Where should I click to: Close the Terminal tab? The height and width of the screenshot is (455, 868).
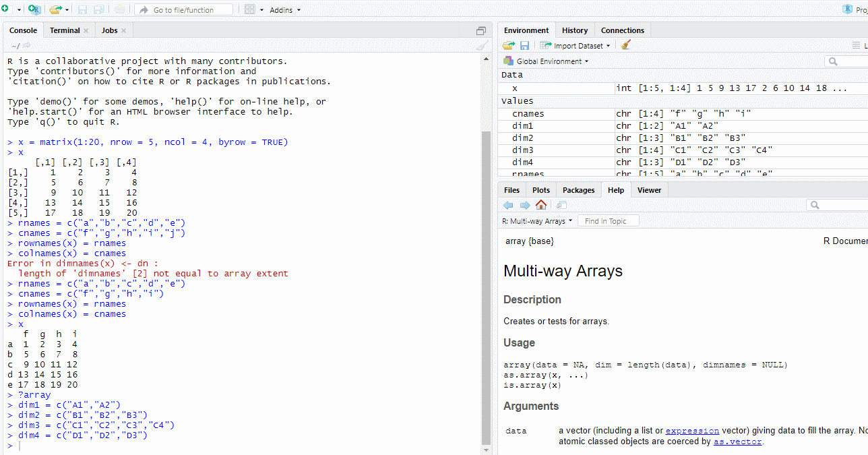pyautogui.click(x=86, y=30)
